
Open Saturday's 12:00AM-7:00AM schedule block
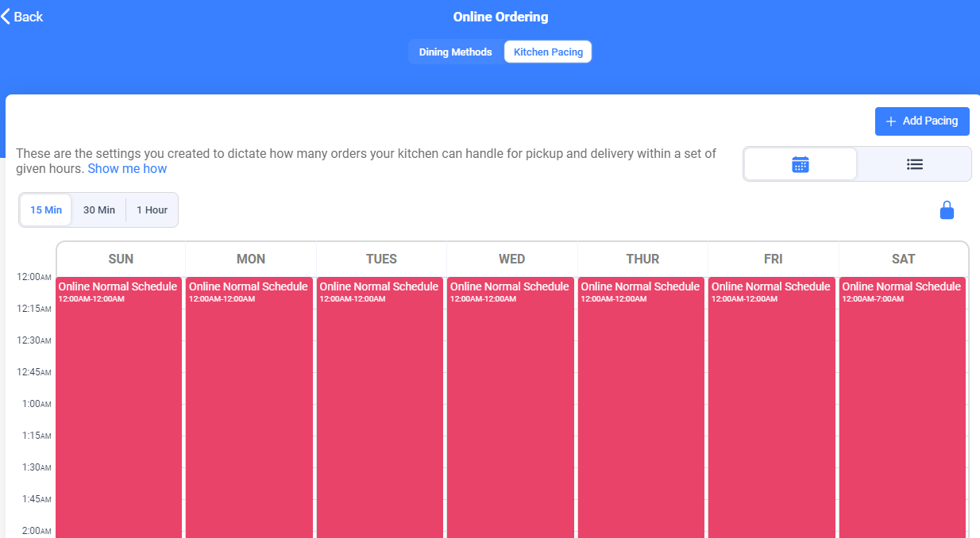click(902, 407)
